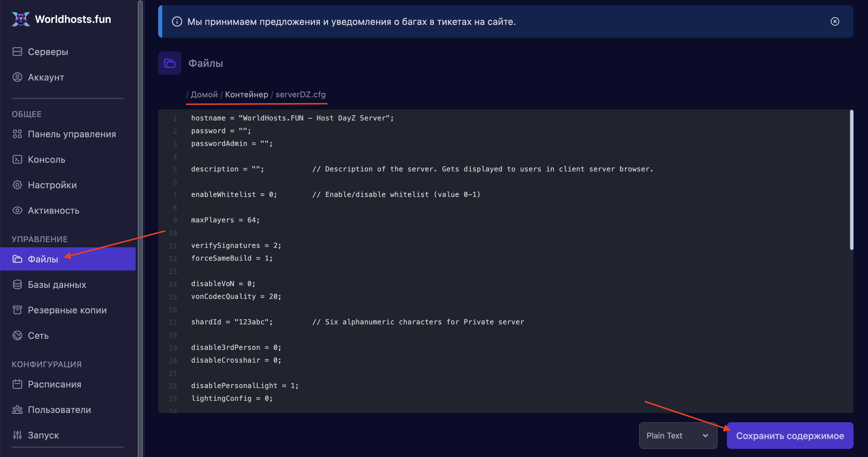Click the shardId = "123abc" line
Screen dimensions: 868x457
(x=232, y=322)
